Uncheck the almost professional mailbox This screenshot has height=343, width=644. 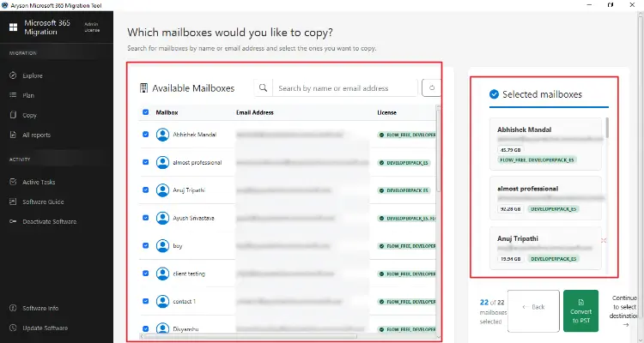point(145,162)
